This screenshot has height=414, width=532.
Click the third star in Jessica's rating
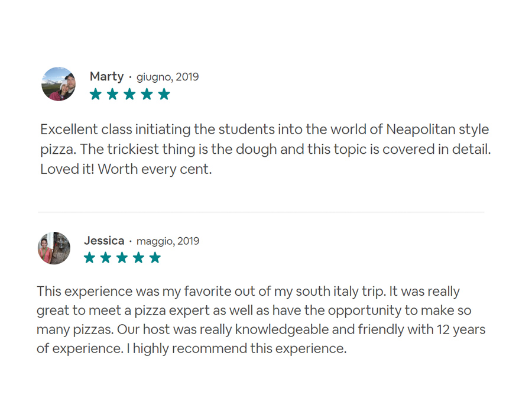[x=122, y=257]
